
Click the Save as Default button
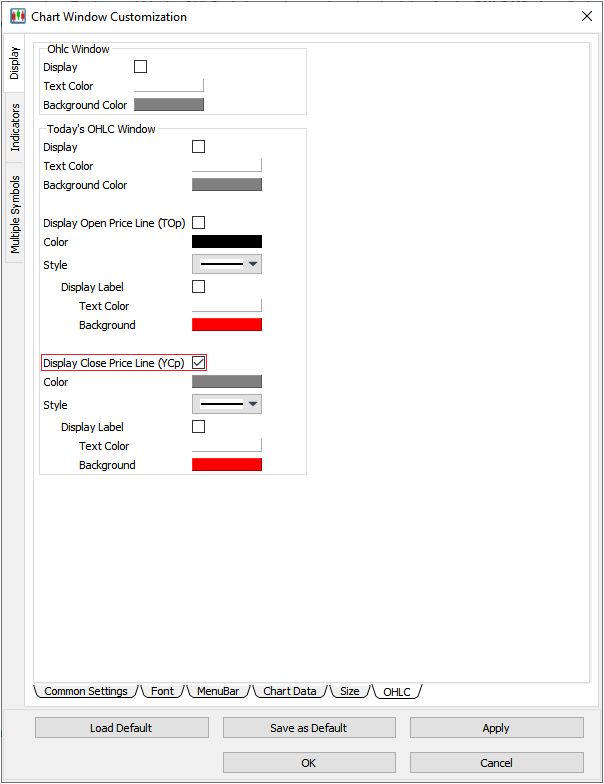[x=308, y=728]
